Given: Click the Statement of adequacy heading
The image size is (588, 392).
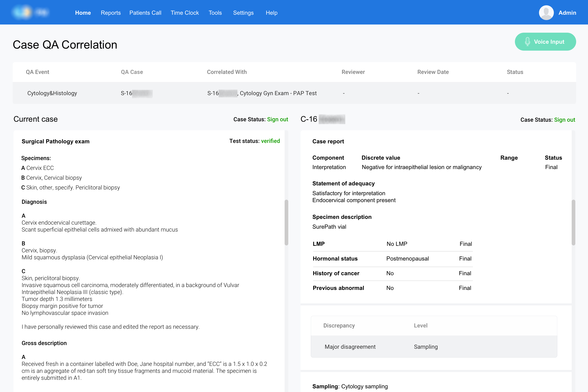Looking at the screenshot, I should click(343, 184).
